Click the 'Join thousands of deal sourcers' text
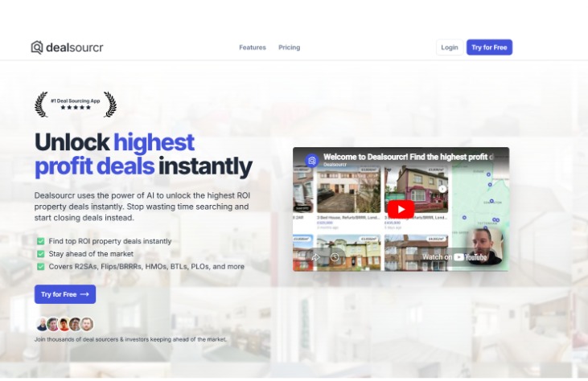 point(130,339)
